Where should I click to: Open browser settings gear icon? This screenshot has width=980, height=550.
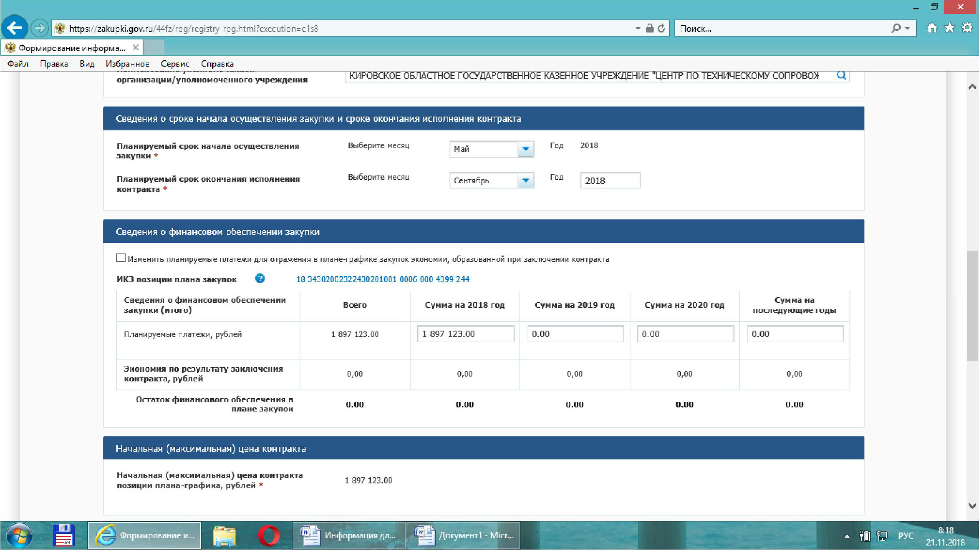(967, 28)
